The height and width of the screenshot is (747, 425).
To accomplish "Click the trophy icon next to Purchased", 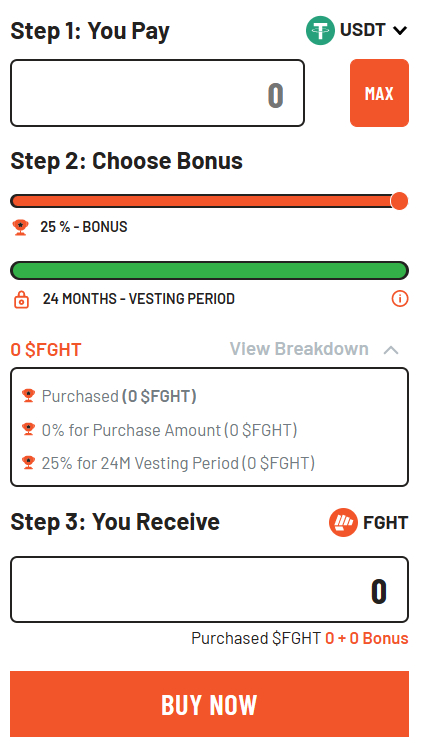I will point(29,395).
